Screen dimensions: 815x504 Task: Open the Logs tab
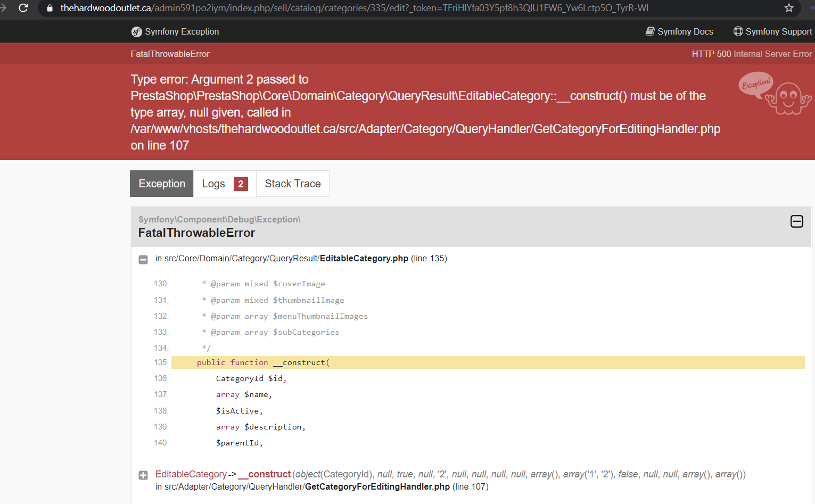click(x=225, y=184)
